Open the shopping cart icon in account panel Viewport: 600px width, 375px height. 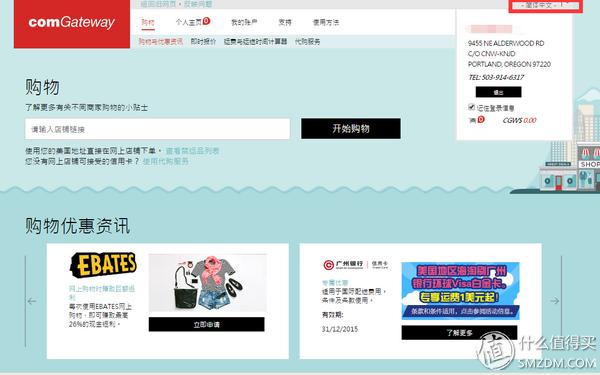point(473,120)
